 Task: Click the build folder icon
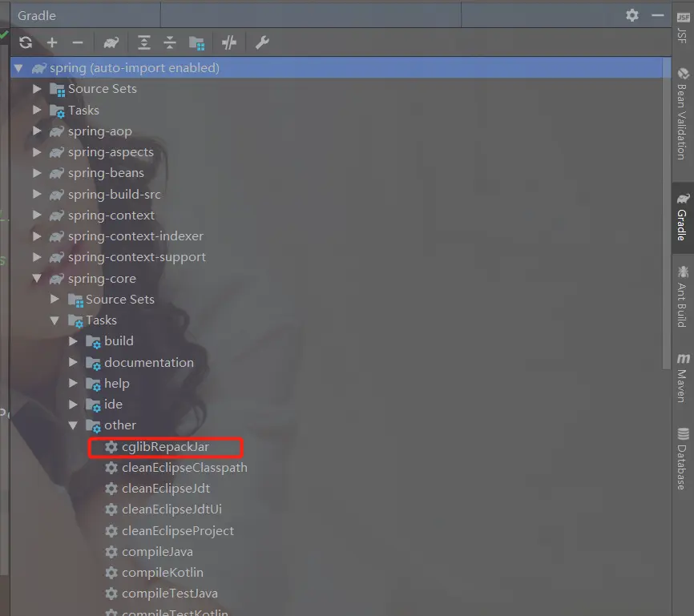pos(93,341)
